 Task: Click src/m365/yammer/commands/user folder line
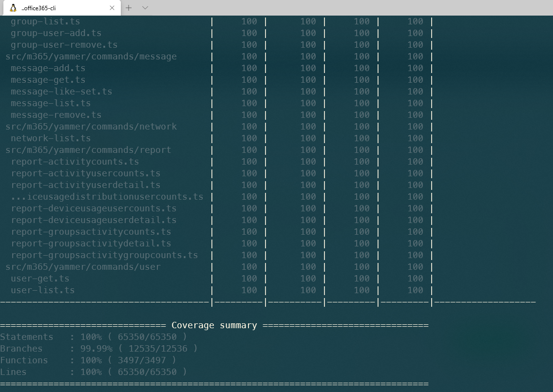[83, 267]
